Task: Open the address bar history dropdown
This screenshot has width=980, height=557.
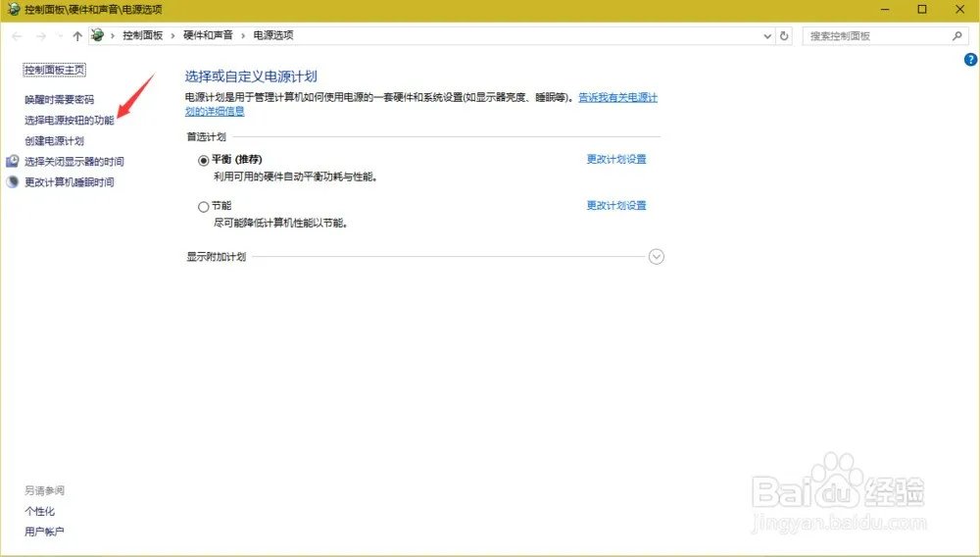Action: point(767,36)
